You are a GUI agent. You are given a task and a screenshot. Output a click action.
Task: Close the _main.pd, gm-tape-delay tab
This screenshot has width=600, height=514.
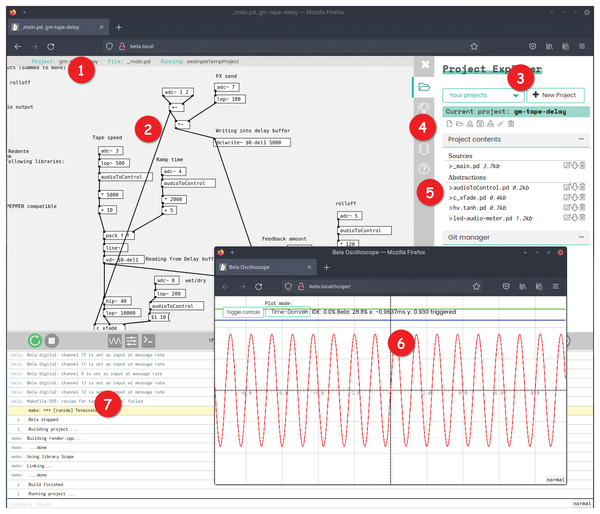pos(101,27)
